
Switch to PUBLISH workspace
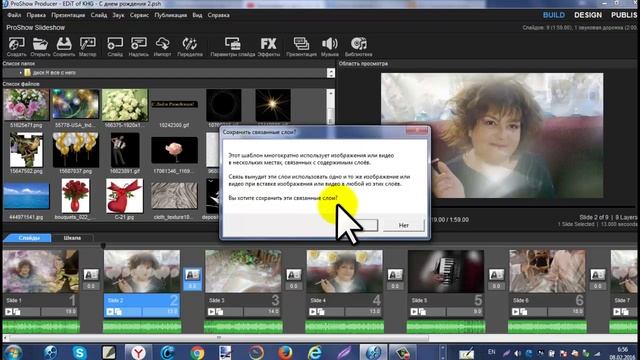coord(624,15)
